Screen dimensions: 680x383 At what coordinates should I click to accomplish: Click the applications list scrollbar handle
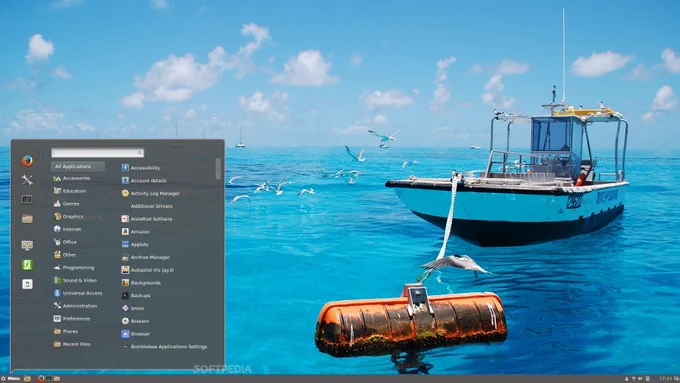coord(218,168)
